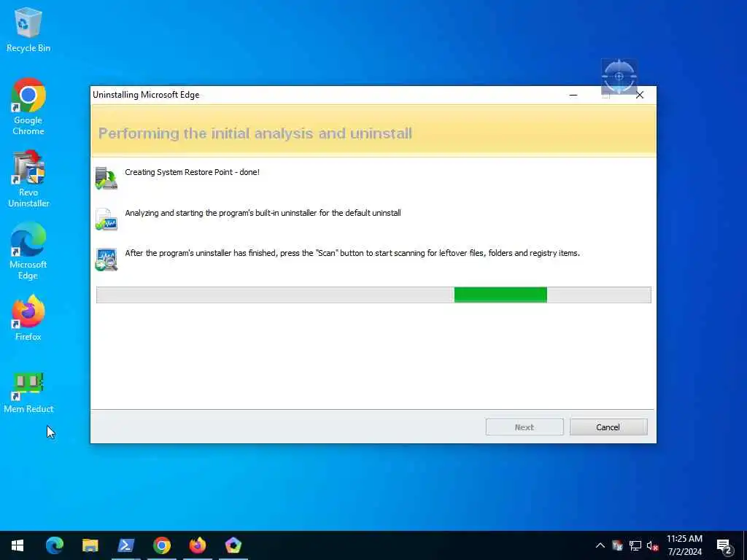The image size is (747, 560).
Task: Click the muted volume tray icon
Action: pyautogui.click(x=652, y=545)
